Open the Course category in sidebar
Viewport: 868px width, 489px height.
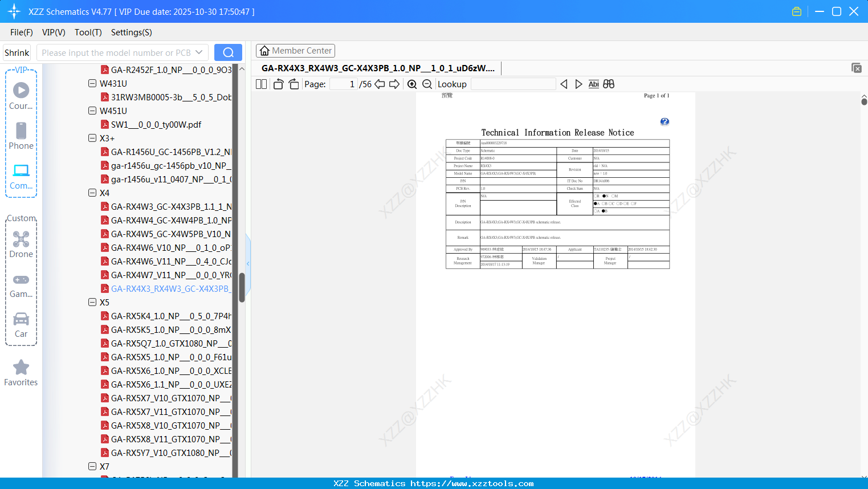point(21,96)
